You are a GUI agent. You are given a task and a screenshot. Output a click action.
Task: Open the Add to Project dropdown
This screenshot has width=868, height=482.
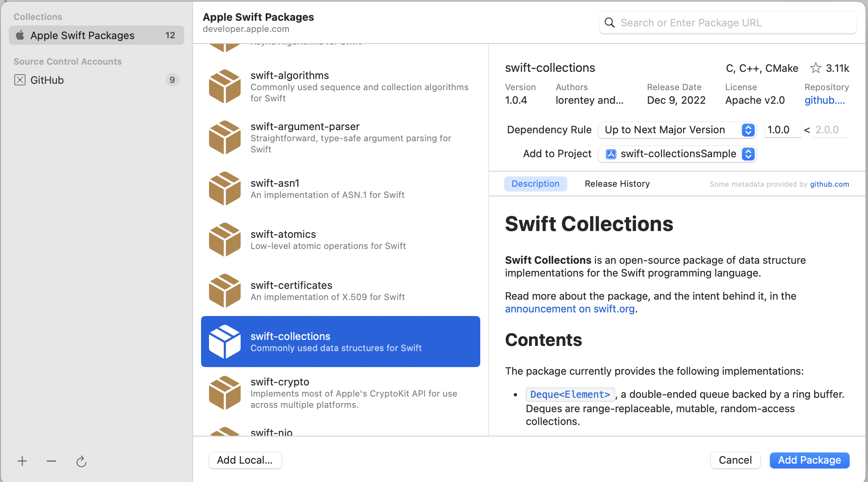pos(677,154)
